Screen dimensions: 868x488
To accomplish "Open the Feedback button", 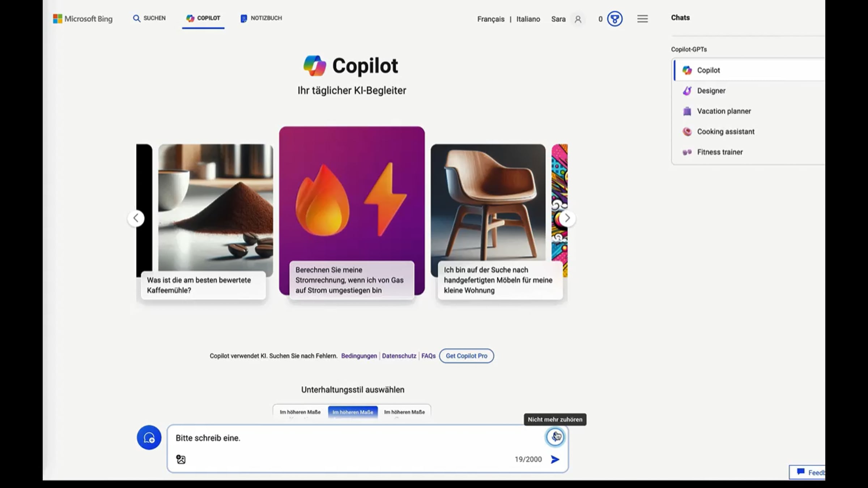I will 808,472.
